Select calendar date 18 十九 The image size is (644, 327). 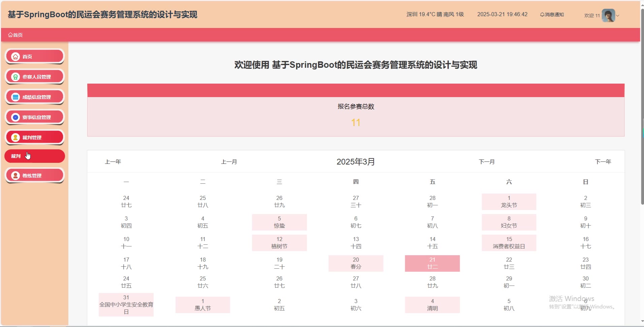pos(203,263)
